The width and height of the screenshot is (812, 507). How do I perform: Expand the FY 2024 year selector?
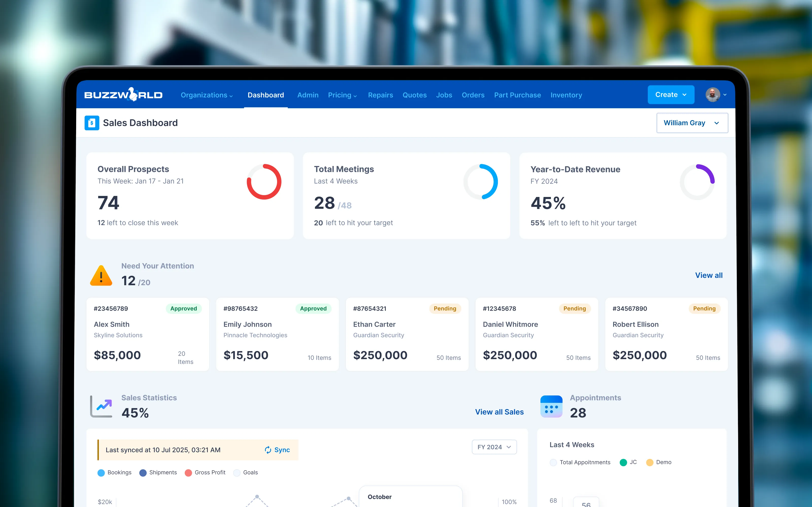pyautogui.click(x=494, y=447)
